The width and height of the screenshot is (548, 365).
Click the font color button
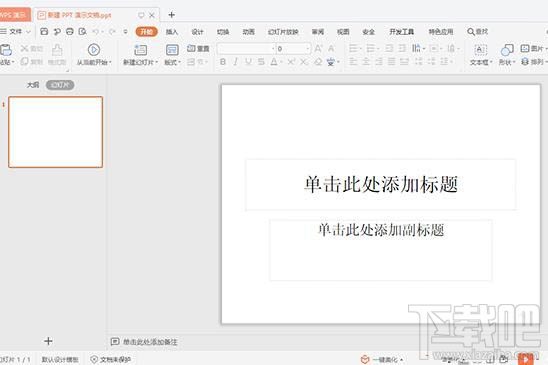click(x=274, y=62)
